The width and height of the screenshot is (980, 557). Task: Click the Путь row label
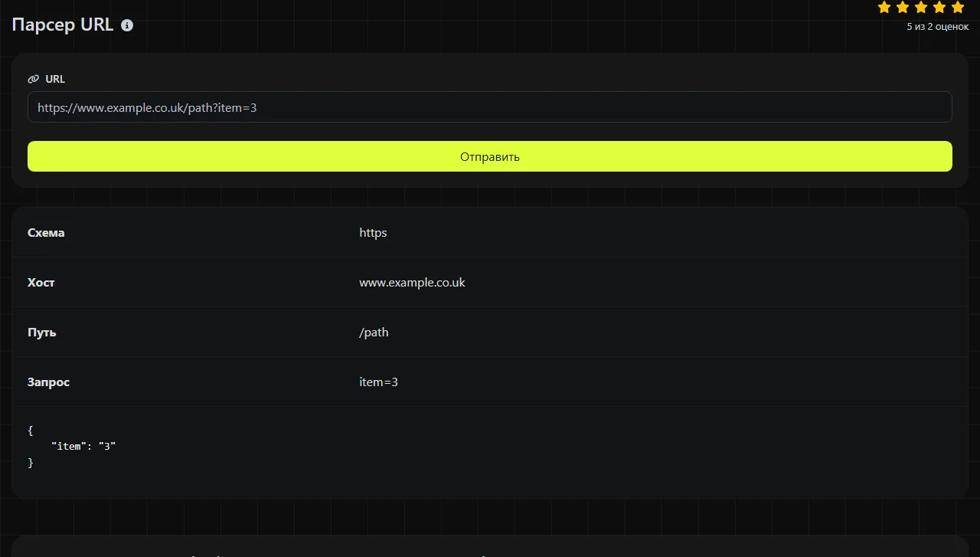click(42, 333)
